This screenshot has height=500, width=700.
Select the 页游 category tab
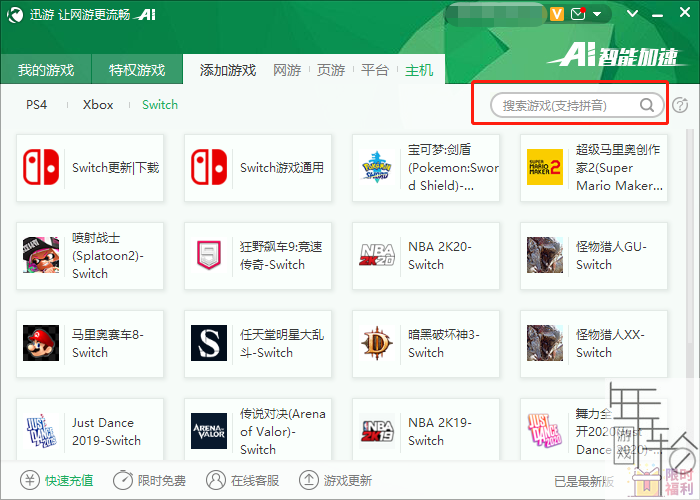[331, 70]
